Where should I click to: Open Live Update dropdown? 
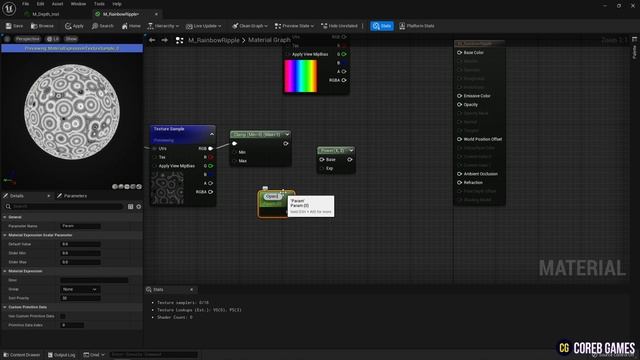tap(203, 26)
